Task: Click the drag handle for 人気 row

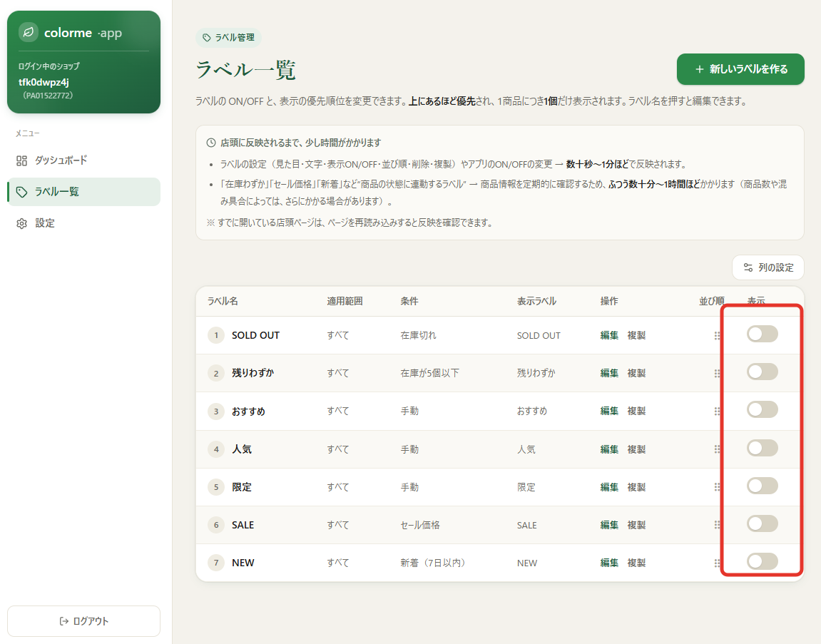Action: pyautogui.click(x=717, y=449)
